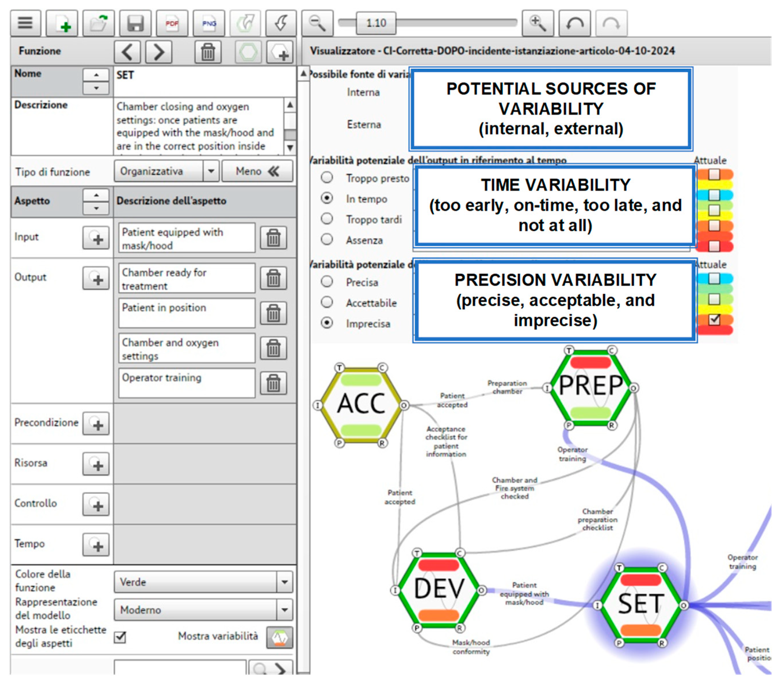The height and width of the screenshot is (683, 784).
Task: Click the hamburger menu icon
Action: pos(25,23)
